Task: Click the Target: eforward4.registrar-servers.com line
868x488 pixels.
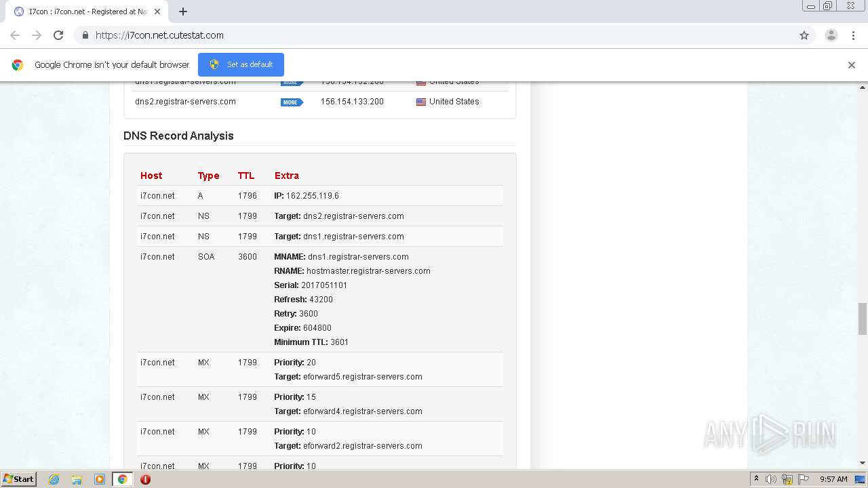Action: (348, 411)
